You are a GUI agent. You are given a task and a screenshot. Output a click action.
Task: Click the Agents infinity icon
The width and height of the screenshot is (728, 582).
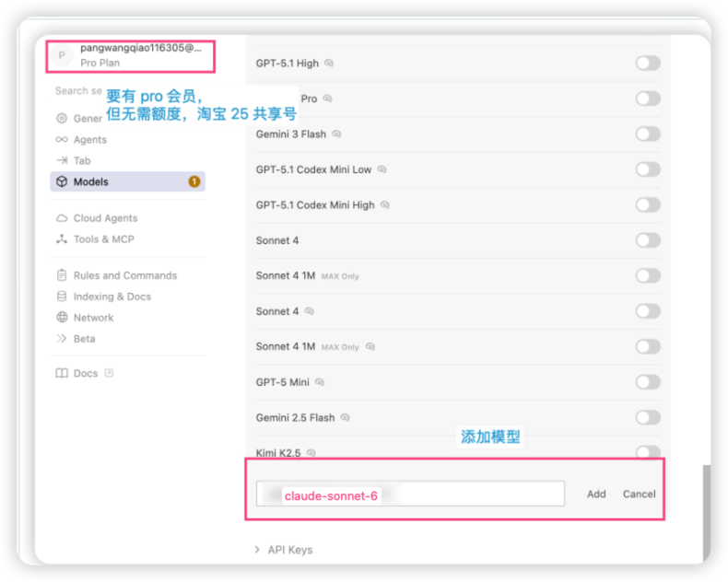coord(62,139)
